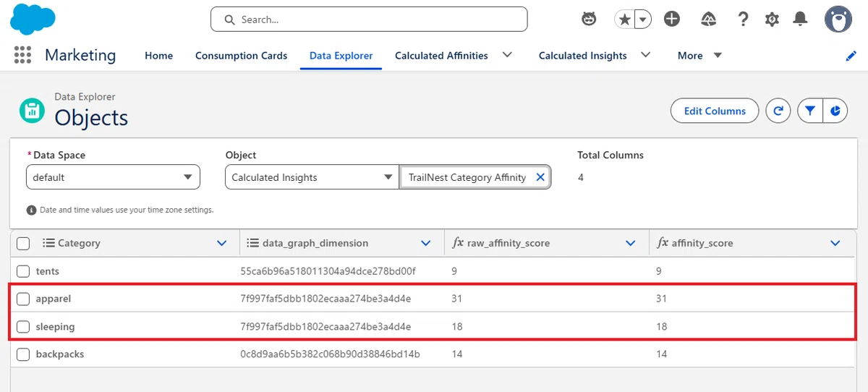Open the Notifications bell
The height and width of the screenshot is (392, 868).
click(x=800, y=20)
